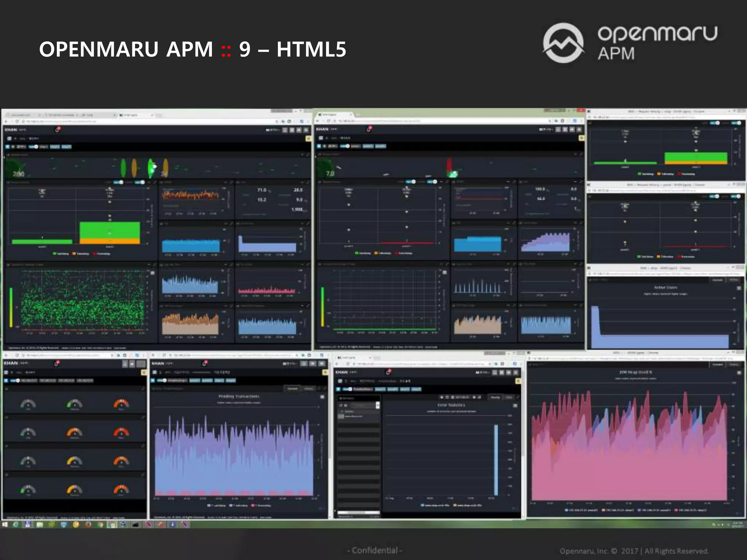This screenshot has width=747, height=560.
Task: Click the pink alert icon in the 7.0 dashboard
Action: pyautogui.click(x=369, y=129)
